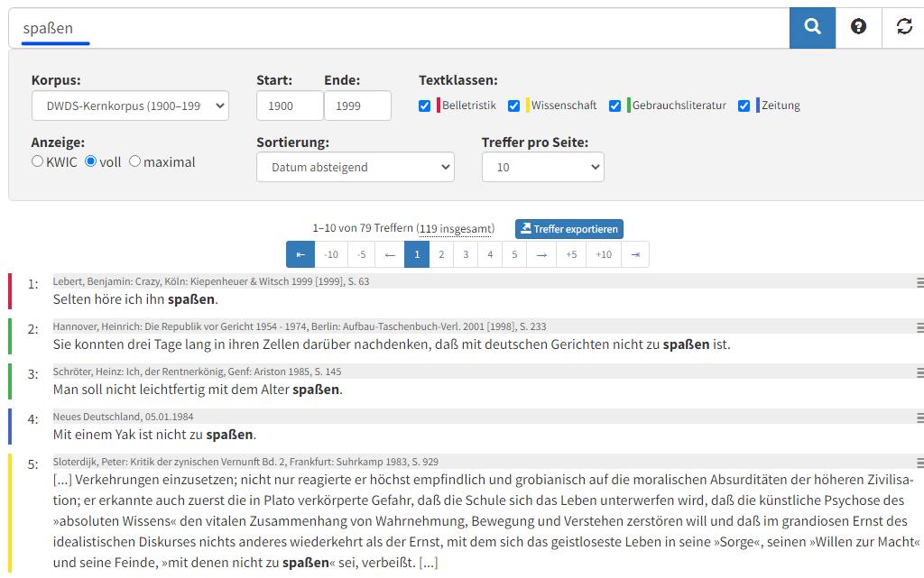Screen dimensions: 924x578
Task: Click previous page left arrow
Action: (x=389, y=254)
